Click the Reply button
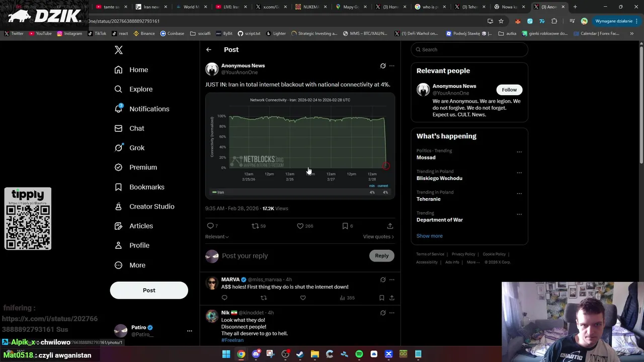 382,256
